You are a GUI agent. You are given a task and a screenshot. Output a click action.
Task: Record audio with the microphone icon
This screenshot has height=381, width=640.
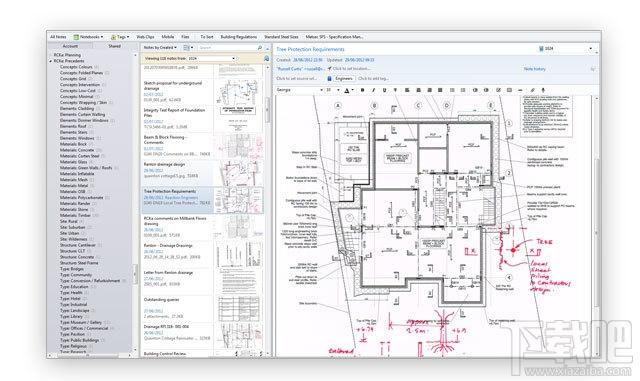pyautogui.click(x=543, y=90)
